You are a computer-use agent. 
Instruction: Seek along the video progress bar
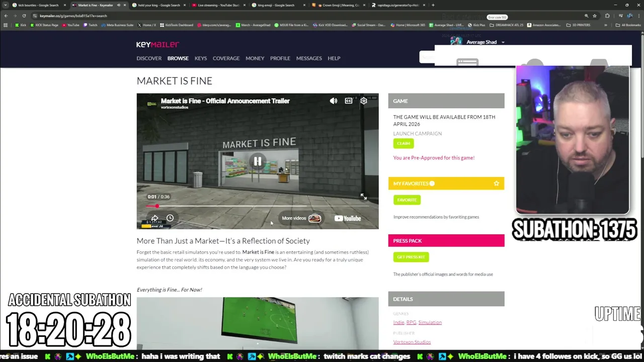click(x=258, y=206)
